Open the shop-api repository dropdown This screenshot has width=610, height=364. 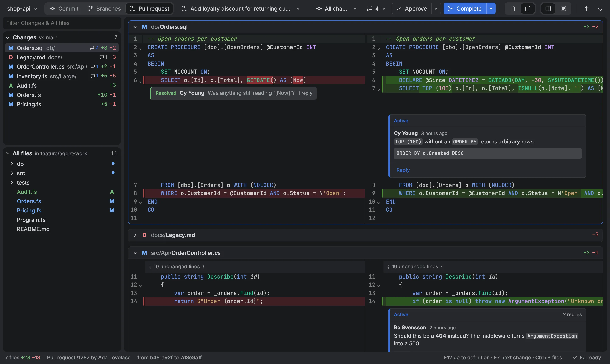[x=22, y=9]
